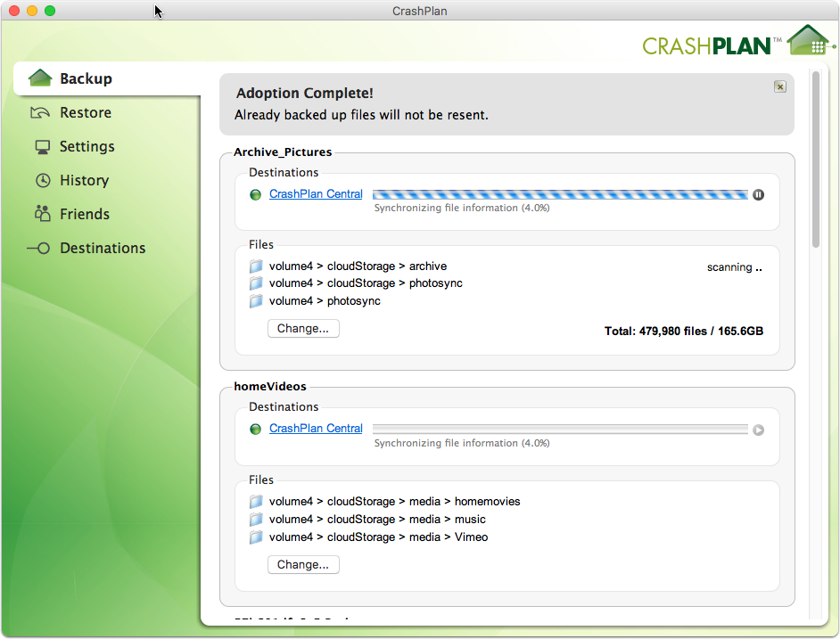View the History tab

coord(85,180)
